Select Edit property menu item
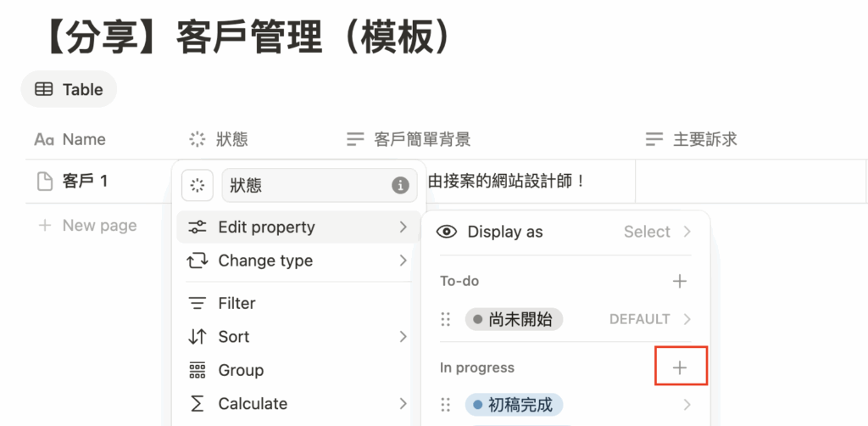 tap(266, 227)
